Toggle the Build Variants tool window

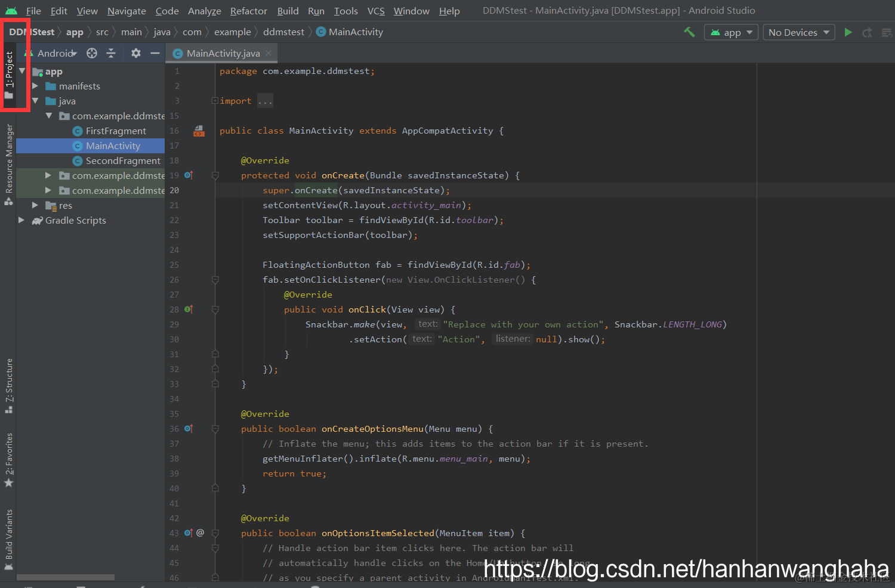pos(9,539)
